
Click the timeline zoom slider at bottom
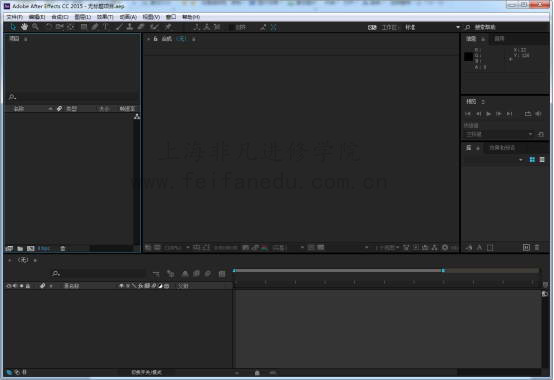click(x=257, y=373)
